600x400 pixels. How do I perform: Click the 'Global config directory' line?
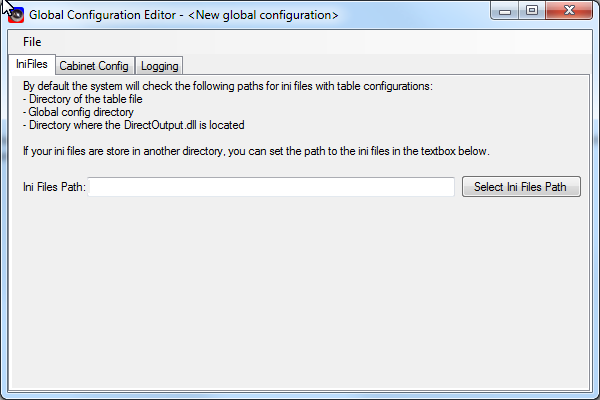78,112
